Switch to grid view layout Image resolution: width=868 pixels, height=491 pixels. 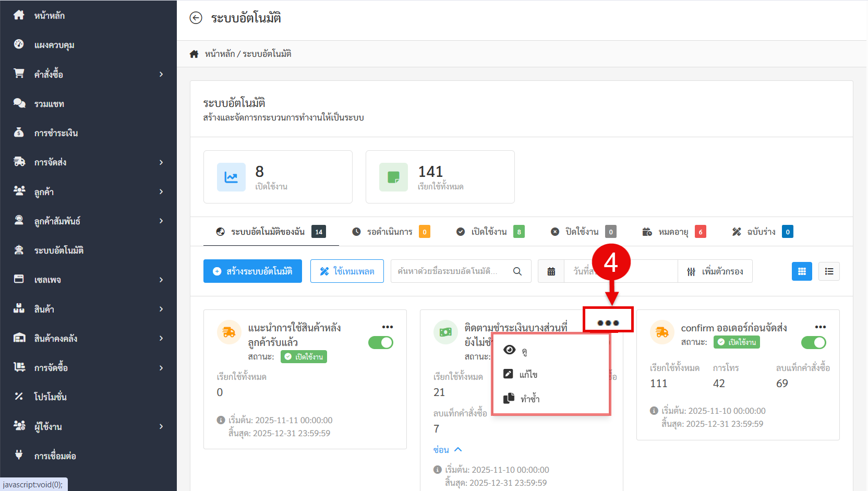pyautogui.click(x=802, y=271)
